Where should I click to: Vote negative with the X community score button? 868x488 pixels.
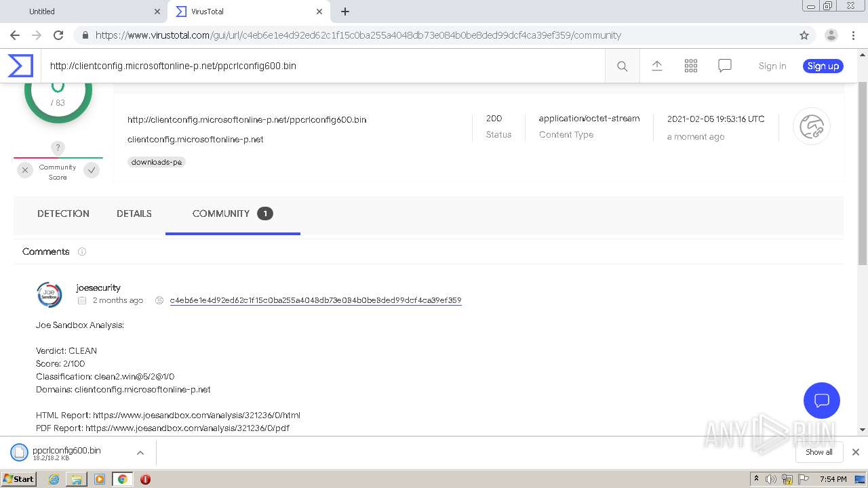[x=25, y=170]
